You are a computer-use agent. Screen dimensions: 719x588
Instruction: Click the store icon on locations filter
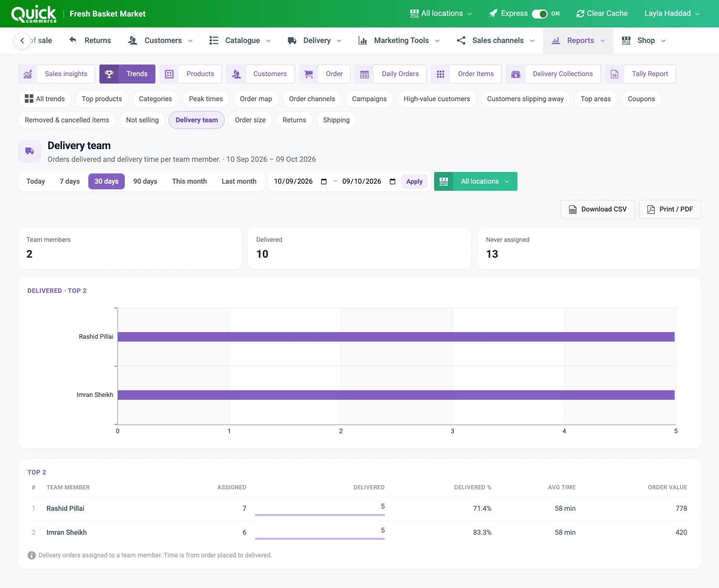tap(444, 182)
